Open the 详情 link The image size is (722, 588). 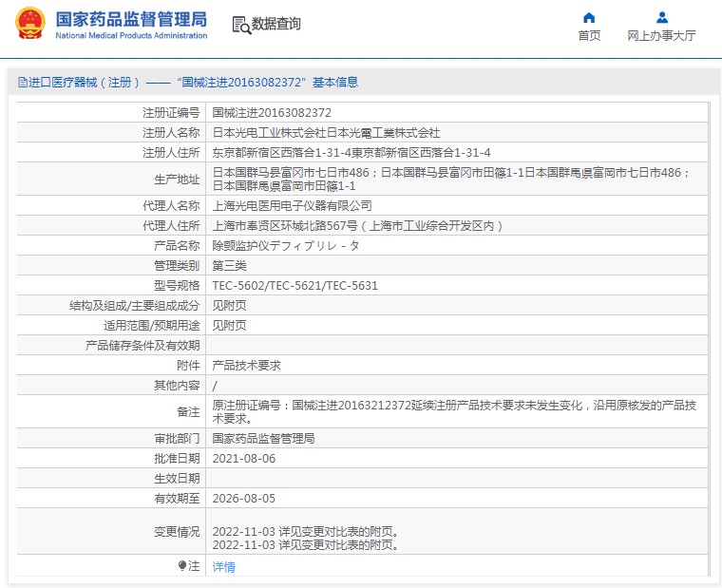pos(224,566)
